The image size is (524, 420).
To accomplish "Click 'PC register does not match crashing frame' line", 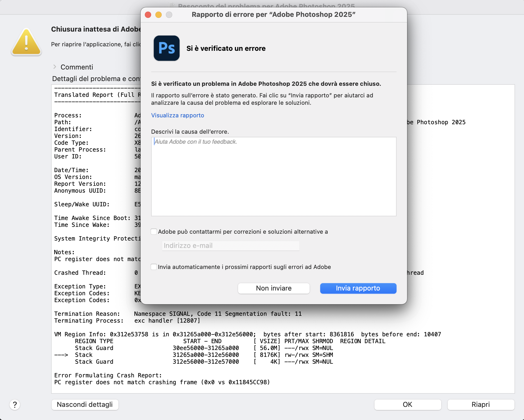I will click(162, 382).
